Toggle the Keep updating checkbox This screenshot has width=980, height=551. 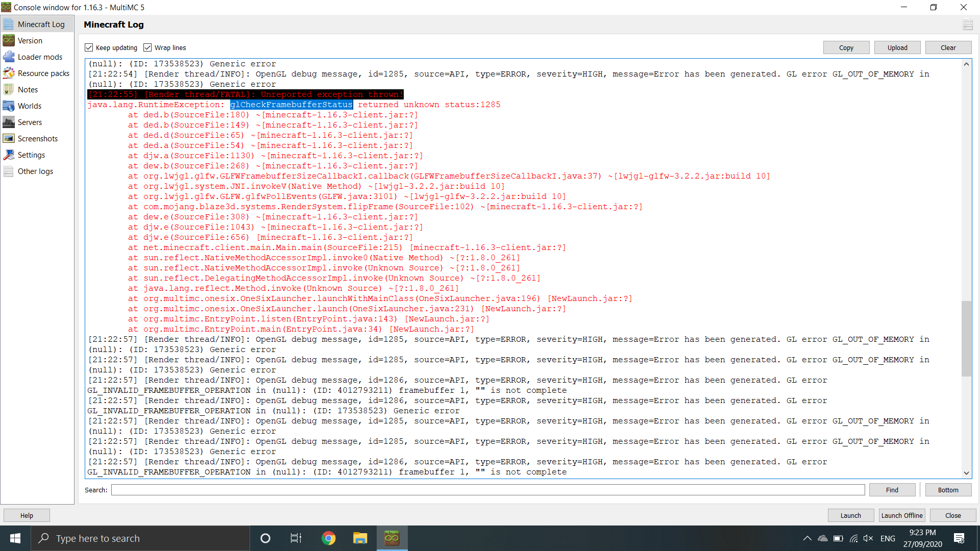(x=89, y=47)
